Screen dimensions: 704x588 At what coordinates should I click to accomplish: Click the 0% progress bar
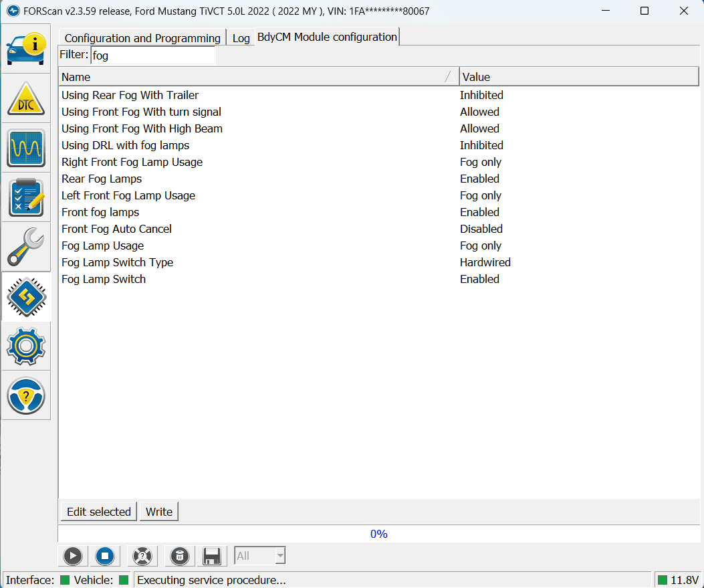pos(379,534)
